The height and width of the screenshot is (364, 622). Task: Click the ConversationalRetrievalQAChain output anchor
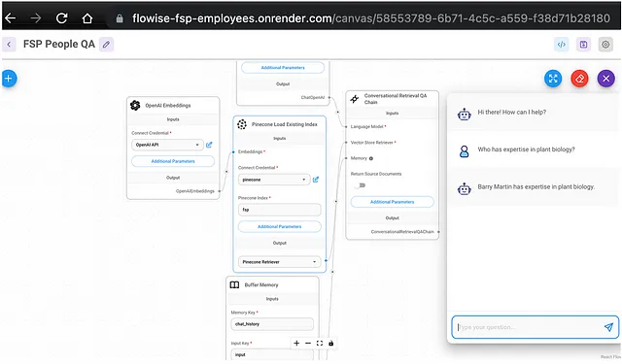tap(438, 232)
